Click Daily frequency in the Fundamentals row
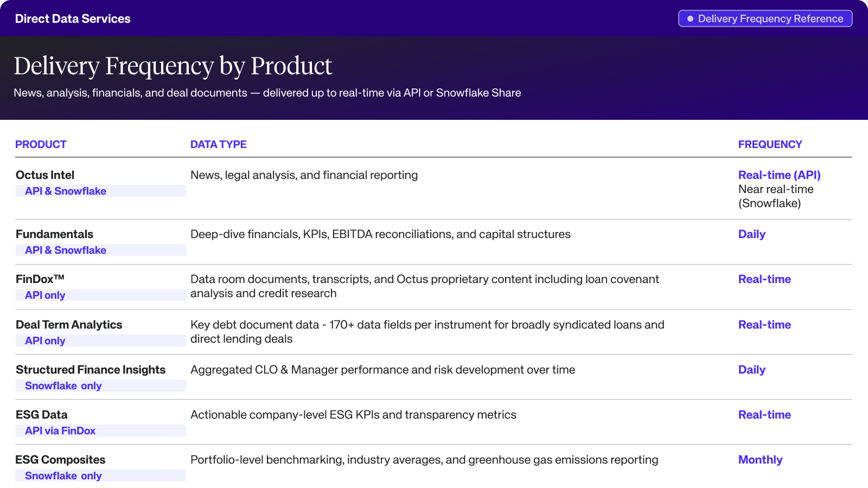The image size is (868, 488). [x=751, y=234]
